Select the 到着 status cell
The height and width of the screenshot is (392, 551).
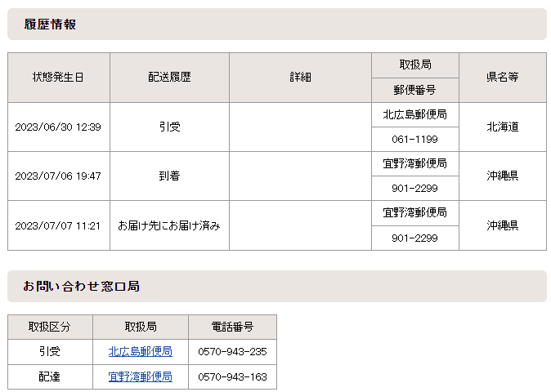[x=169, y=176]
